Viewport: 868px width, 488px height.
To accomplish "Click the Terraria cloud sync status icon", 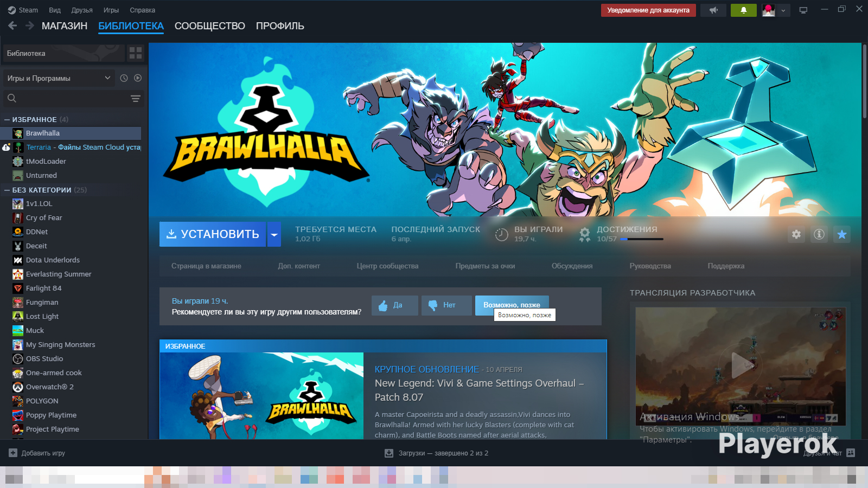I will (x=6, y=147).
